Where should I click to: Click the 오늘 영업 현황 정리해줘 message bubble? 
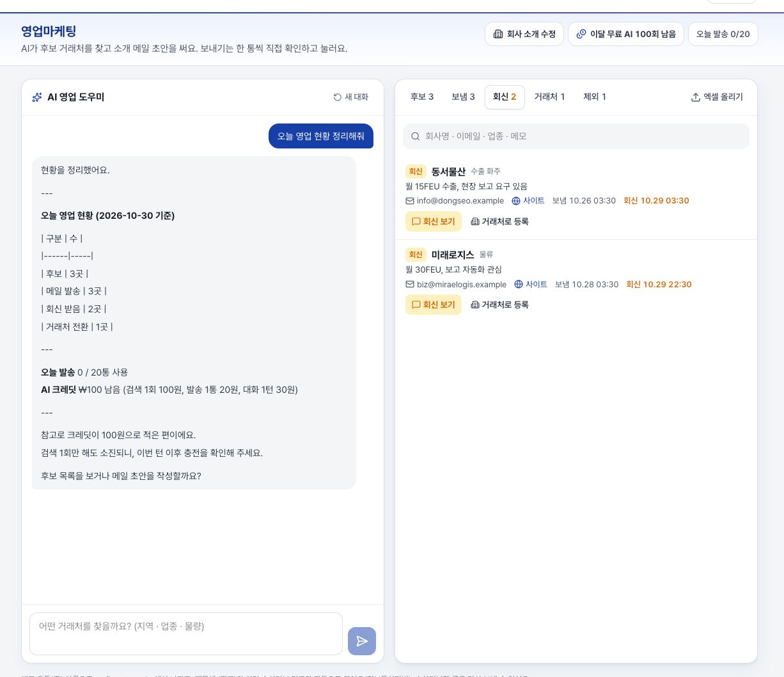tap(321, 136)
